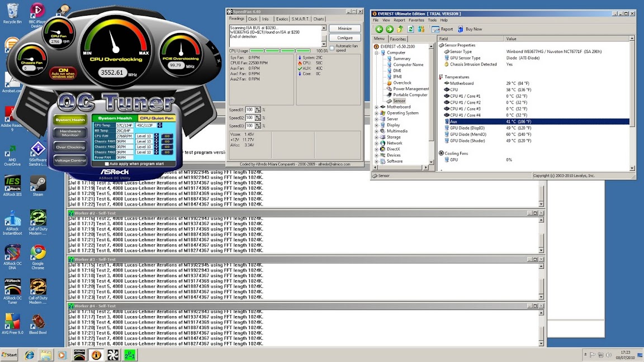Click the EVEREST users/favorites toolbar icon
This screenshot has width=644, height=362.
point(421,29)
